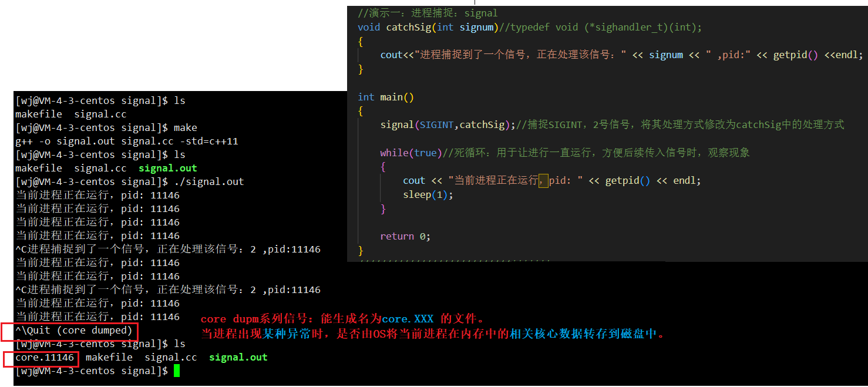
Task: Select the 'g++ -o signal.out signal.cc -std=c++11' line
Action: coord(127,141)
